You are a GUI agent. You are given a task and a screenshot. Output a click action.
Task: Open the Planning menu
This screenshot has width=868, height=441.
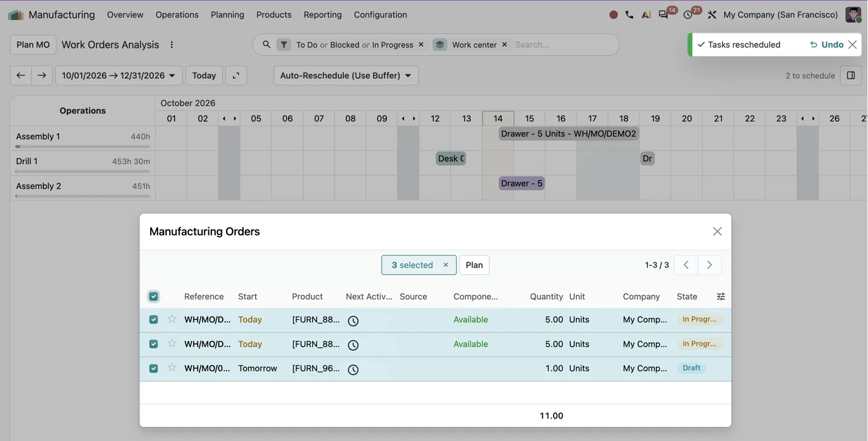point(227,15)
